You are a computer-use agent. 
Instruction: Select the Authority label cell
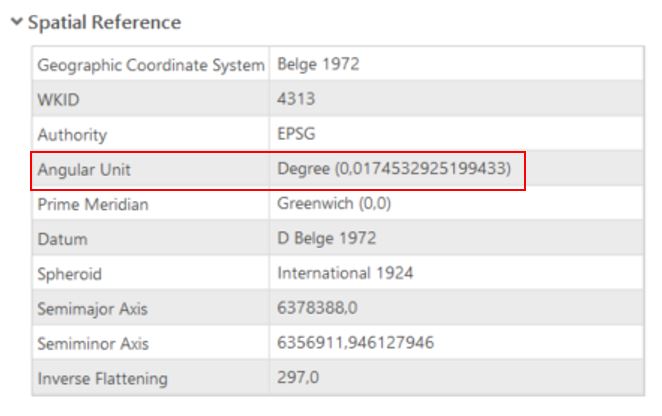point(72,135)
